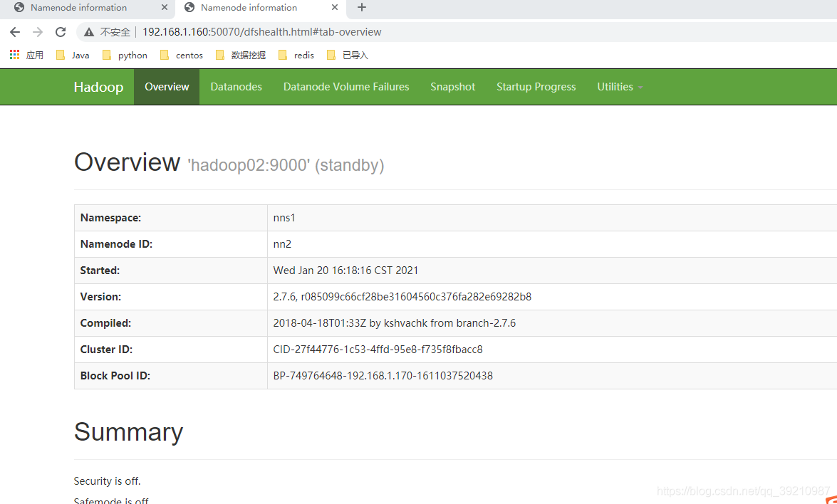Open the Startup Progress page
Image resolution: width=837 pixels, height=504 pixels.
(536, 87)
